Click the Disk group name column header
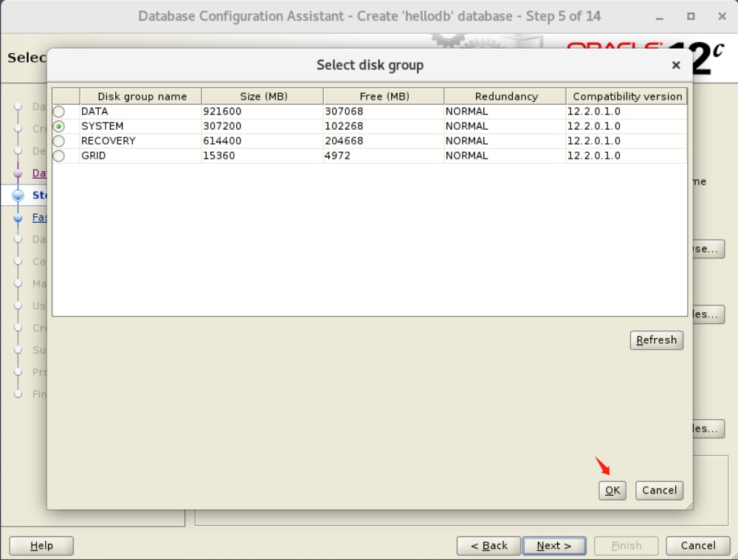Screen dimensions: 738x560 (x=141, y=96)
